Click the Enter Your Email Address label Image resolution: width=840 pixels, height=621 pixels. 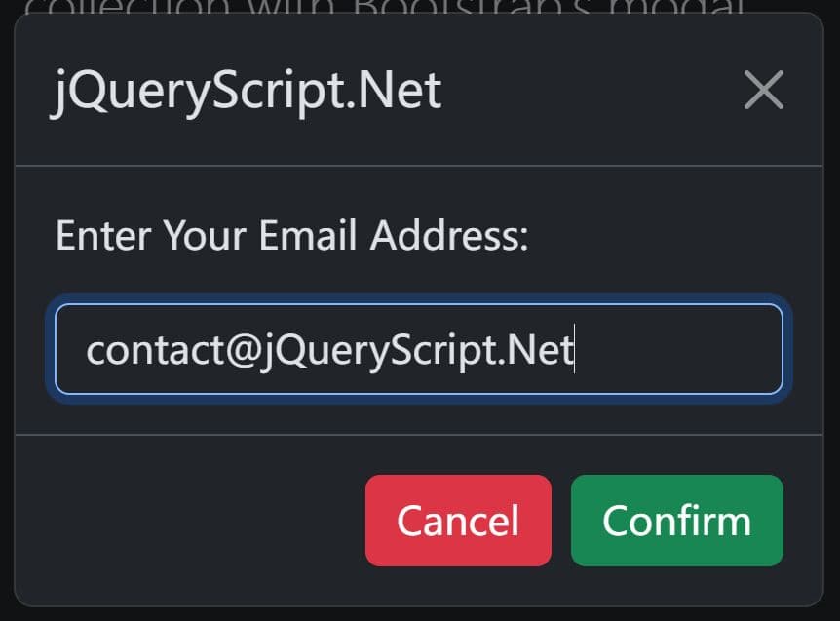tap(292, 235)
